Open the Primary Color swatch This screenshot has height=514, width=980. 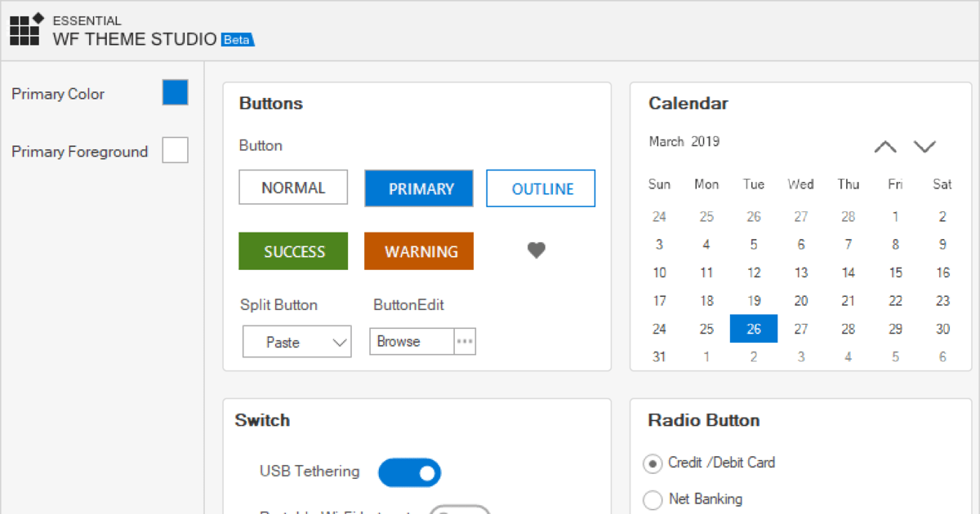point(175,93)
